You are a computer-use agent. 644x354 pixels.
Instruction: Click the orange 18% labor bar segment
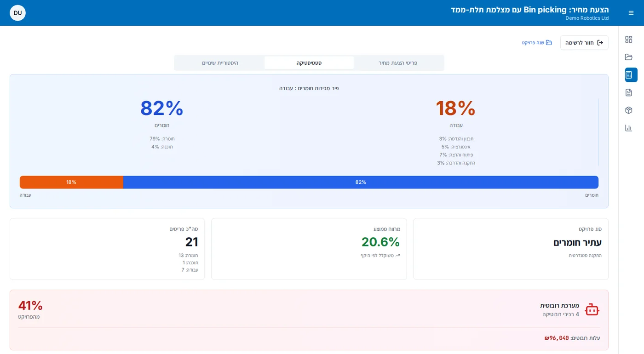(71, 182)
